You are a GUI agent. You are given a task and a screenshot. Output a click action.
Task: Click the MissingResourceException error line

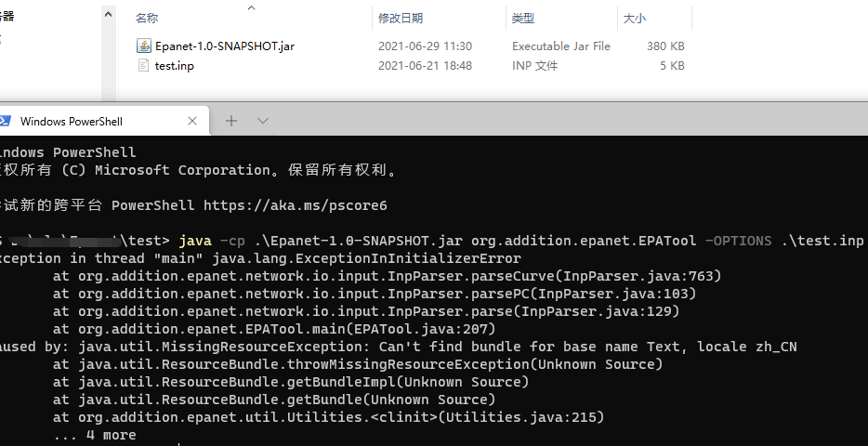tap(418, 347)
